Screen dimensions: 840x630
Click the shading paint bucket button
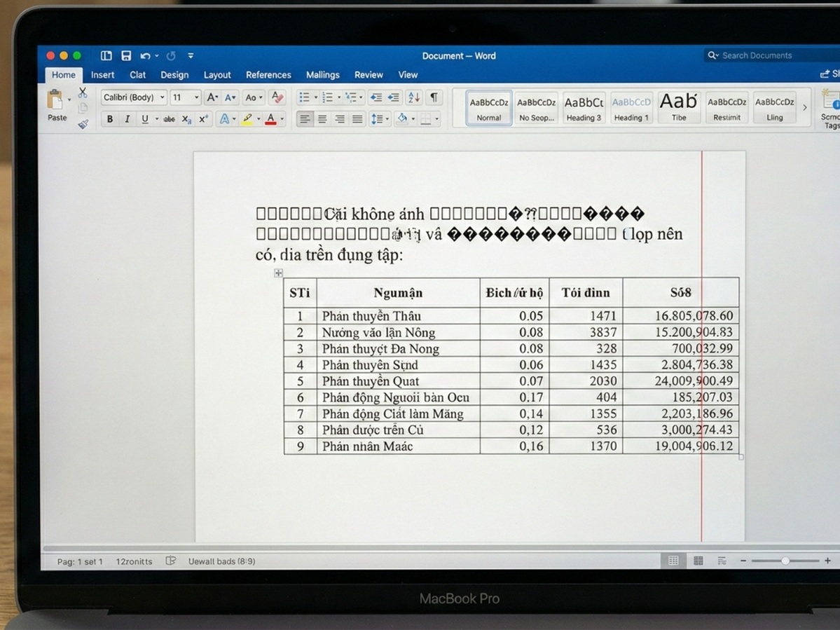402,119
